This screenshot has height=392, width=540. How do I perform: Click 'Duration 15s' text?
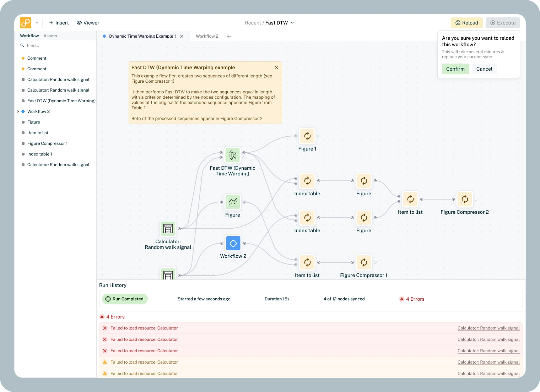coord(277,299)
